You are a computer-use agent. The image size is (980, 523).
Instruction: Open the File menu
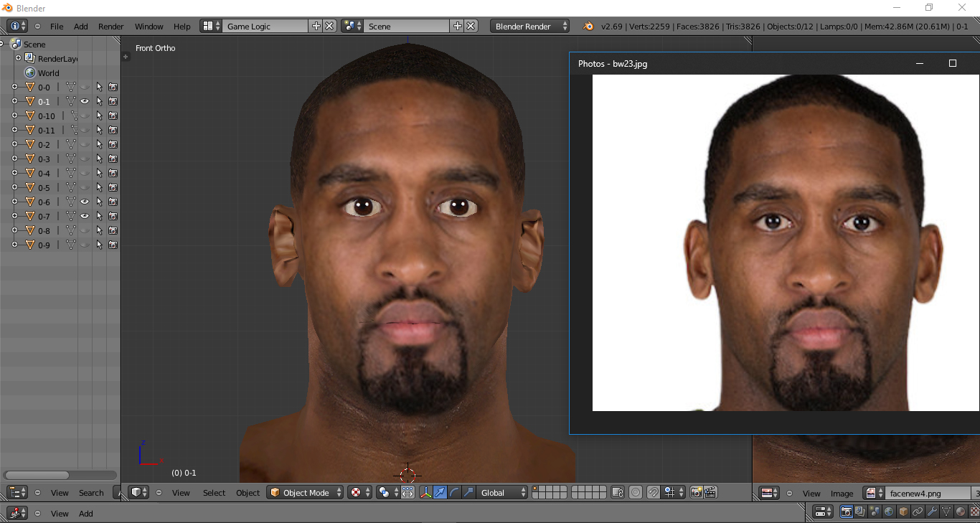tap(57, 27)
